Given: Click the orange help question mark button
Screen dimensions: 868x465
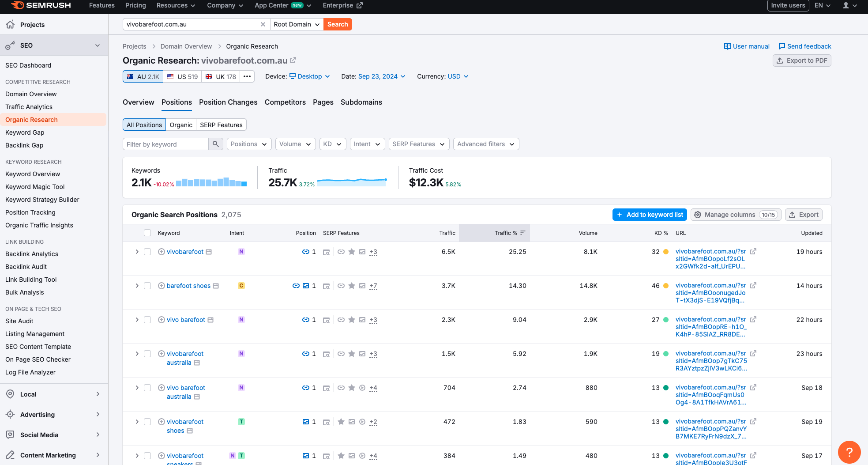Looking at the screenshot, I should pos(849,452).
